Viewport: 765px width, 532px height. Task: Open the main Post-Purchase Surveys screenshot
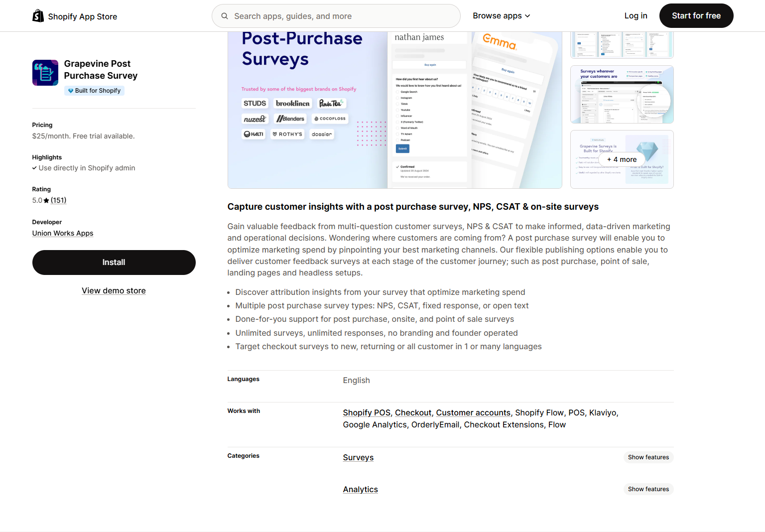(394, 110)
